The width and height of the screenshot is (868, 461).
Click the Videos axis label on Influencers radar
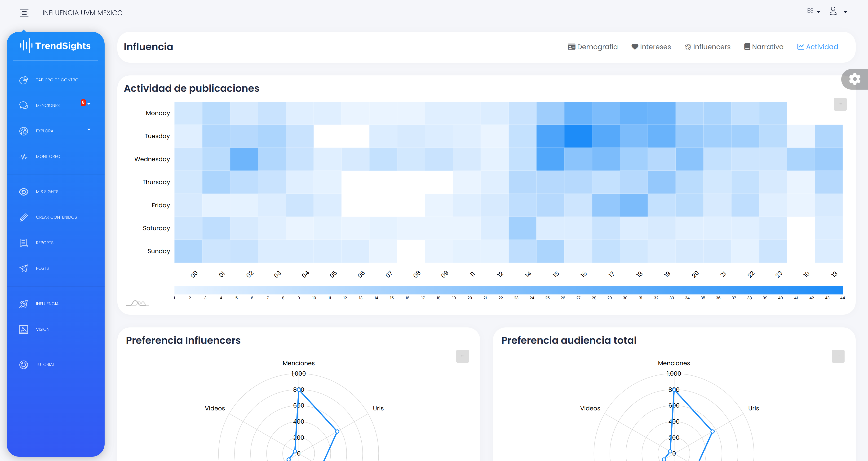click(215, 408)
